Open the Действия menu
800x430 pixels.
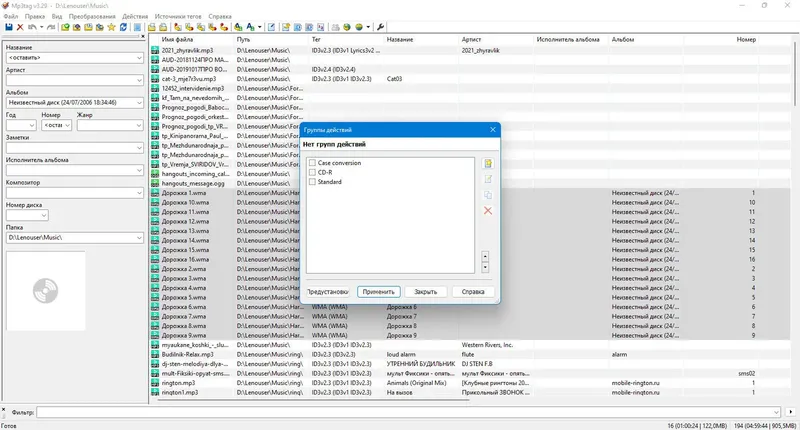click(x=135, y=16)
